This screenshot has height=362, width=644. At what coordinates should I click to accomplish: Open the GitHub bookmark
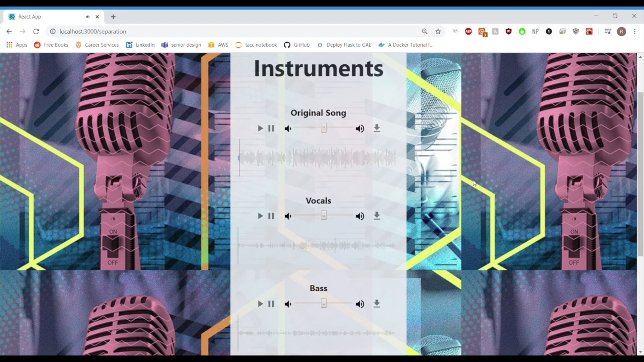(297, 45)
